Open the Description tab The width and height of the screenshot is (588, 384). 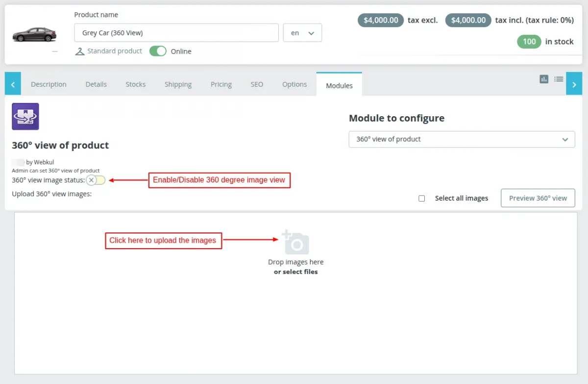(49, 84)
